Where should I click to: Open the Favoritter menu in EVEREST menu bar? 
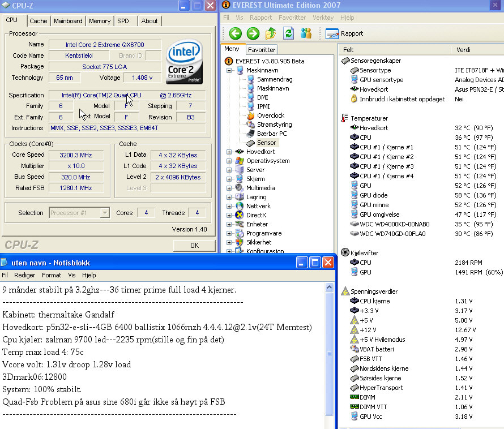[x=292, y=18]
